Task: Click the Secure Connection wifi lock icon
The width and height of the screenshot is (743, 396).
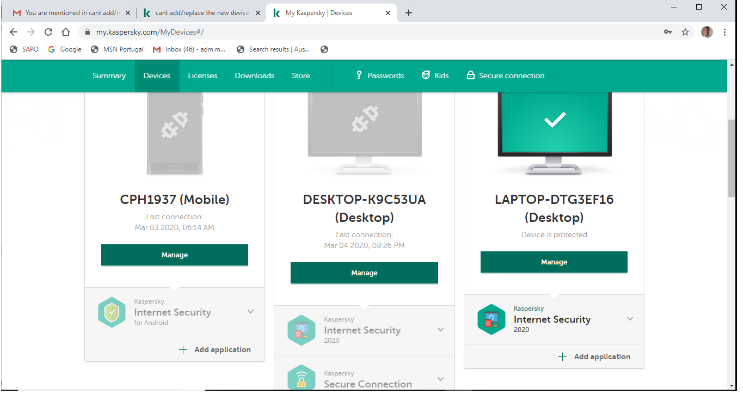Action: (301, 378)
